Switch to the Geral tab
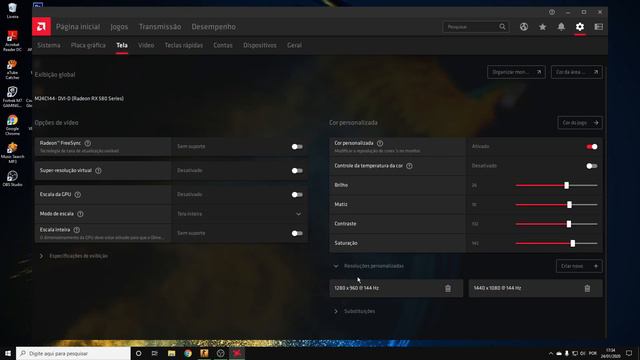The image size is (640, 360). [294, 45]
